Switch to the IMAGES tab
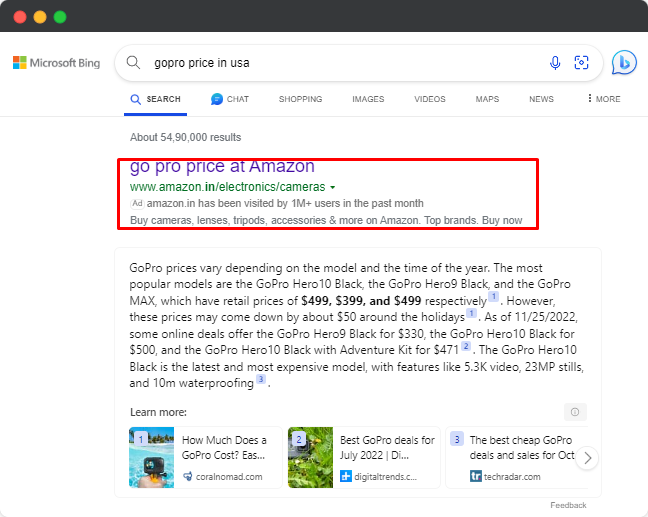 (x=368, y=99)
